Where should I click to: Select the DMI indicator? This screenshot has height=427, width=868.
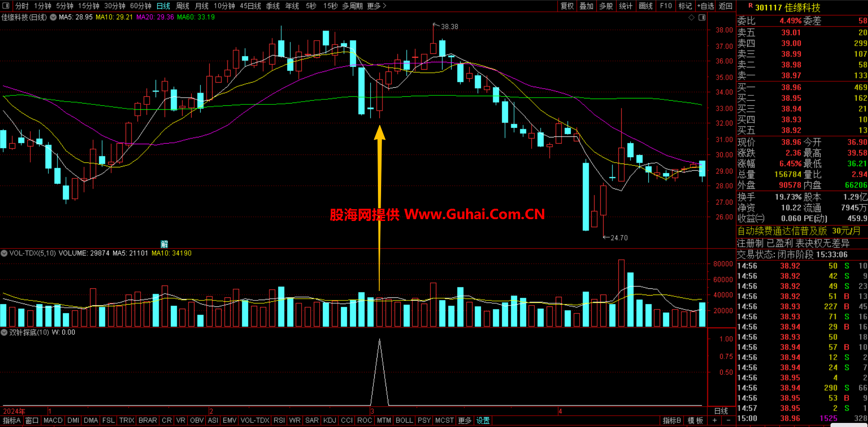[x=73, y=421]
